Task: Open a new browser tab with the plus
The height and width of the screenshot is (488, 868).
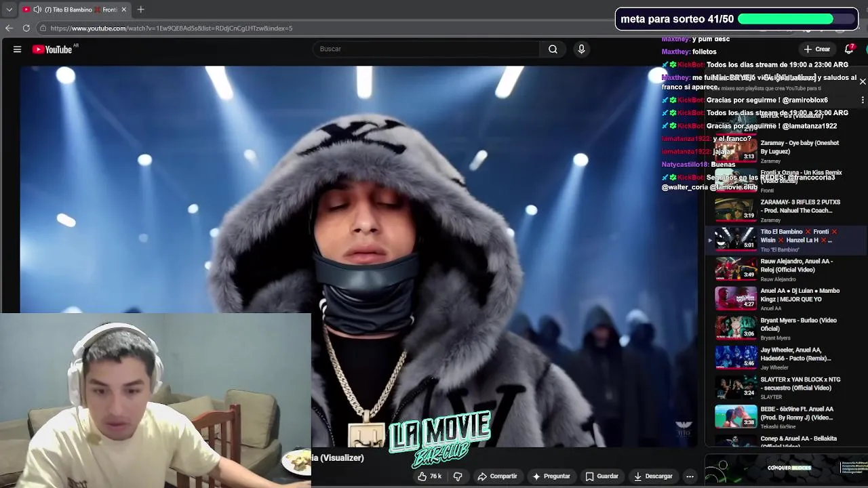Action: pyautogui.click(x=140, y=9)
